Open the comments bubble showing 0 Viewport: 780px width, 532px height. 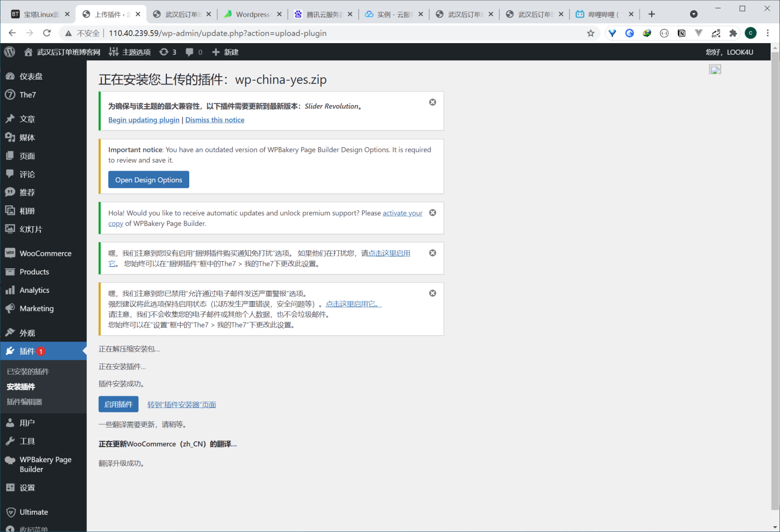point(194,52)
